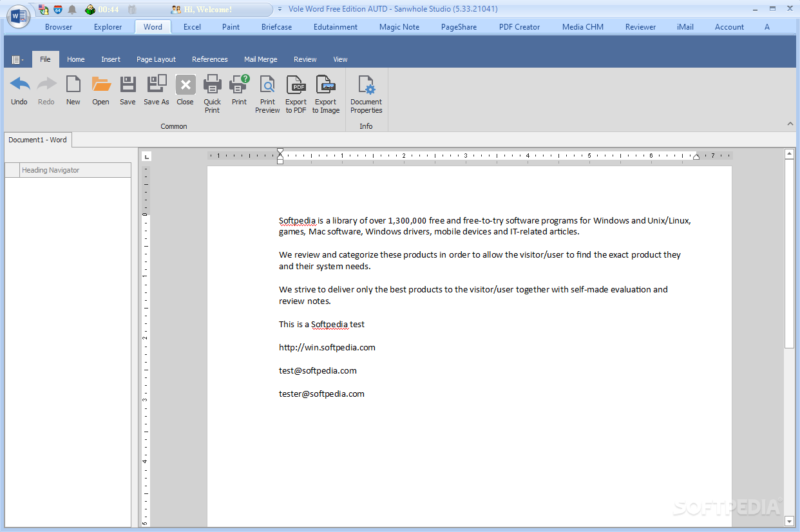Click "This is a Softpedia test" line
The image size is (800, 532).
point(321,324)
